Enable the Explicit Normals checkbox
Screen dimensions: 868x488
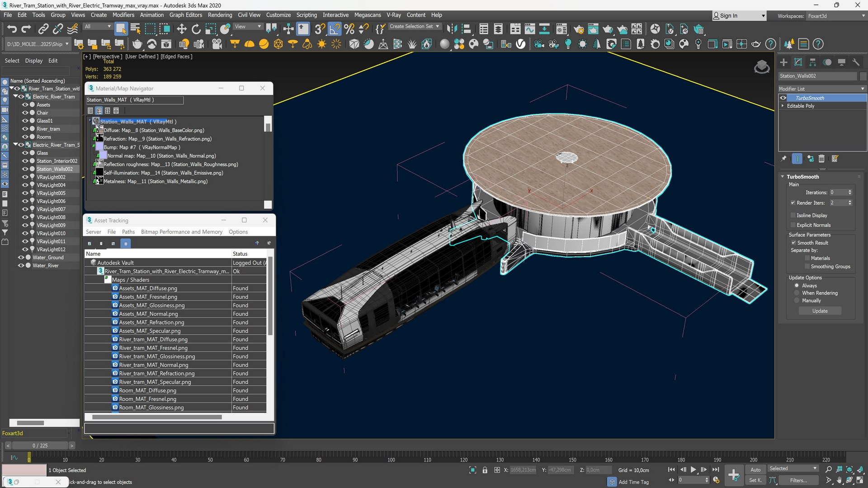pyautogui.click(x=793, y=225)
